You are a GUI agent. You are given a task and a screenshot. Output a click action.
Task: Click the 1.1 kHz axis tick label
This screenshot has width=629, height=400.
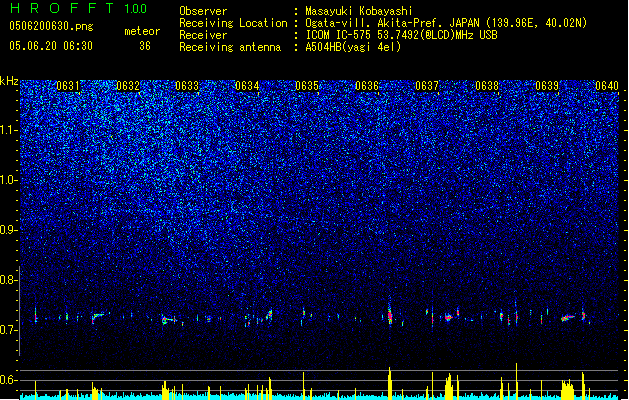point(8,130)
